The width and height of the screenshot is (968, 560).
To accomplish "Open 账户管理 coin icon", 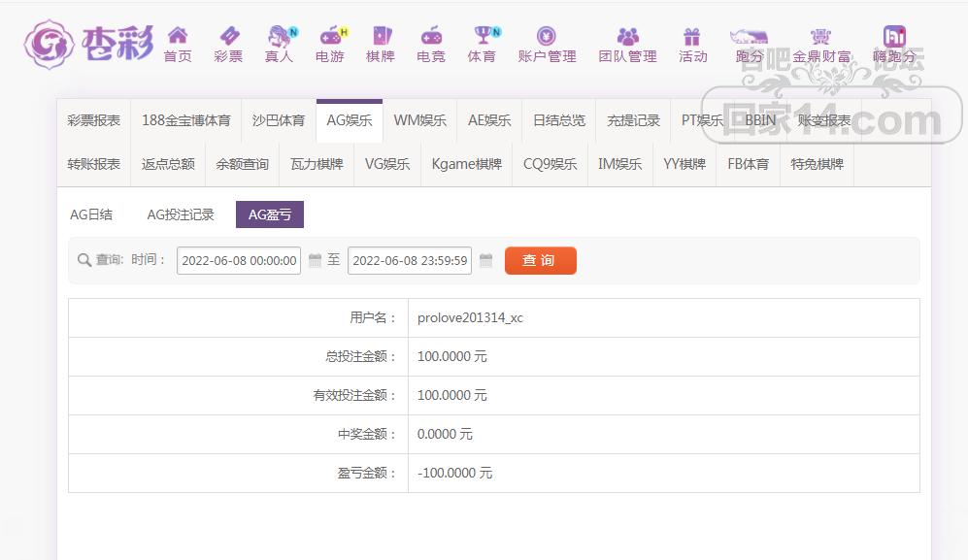I will [x=547, y=37].
